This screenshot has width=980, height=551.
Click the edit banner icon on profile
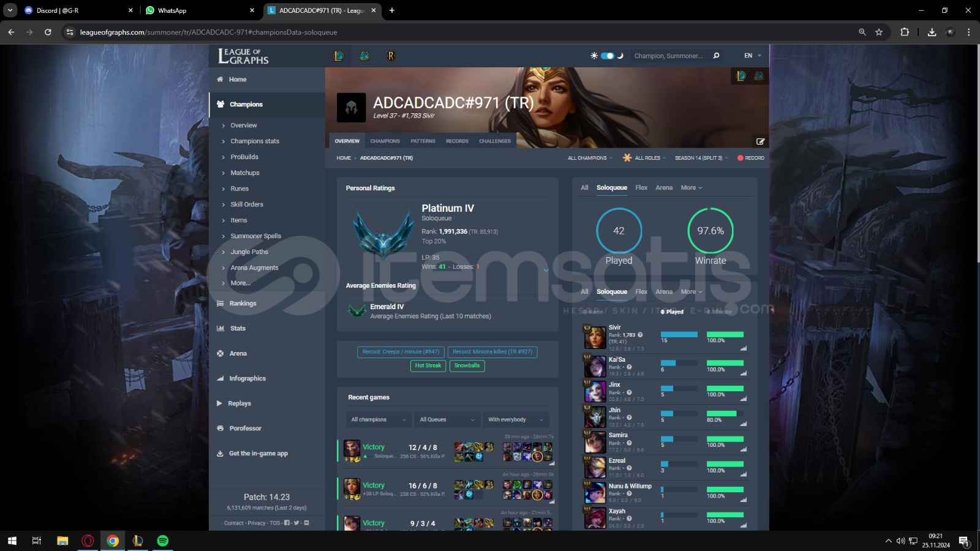760,141
